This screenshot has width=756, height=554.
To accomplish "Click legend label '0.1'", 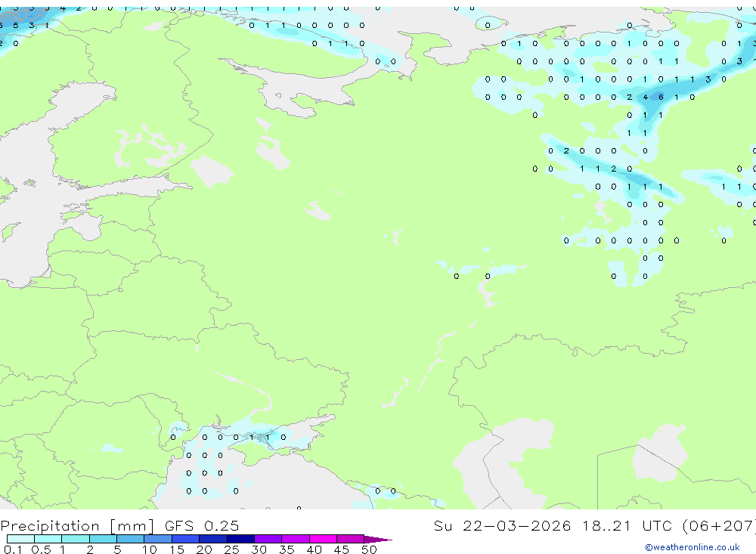I will (x=13, y=549).
